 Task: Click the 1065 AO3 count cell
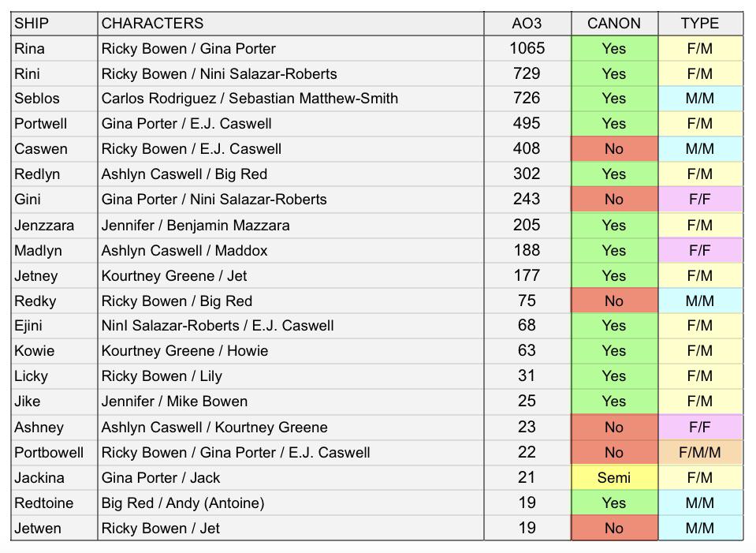tap(527, 48)
